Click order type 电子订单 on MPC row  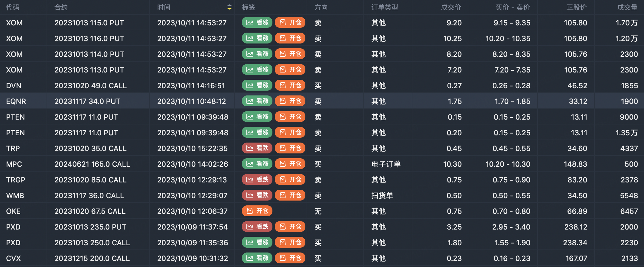[386, 164]
